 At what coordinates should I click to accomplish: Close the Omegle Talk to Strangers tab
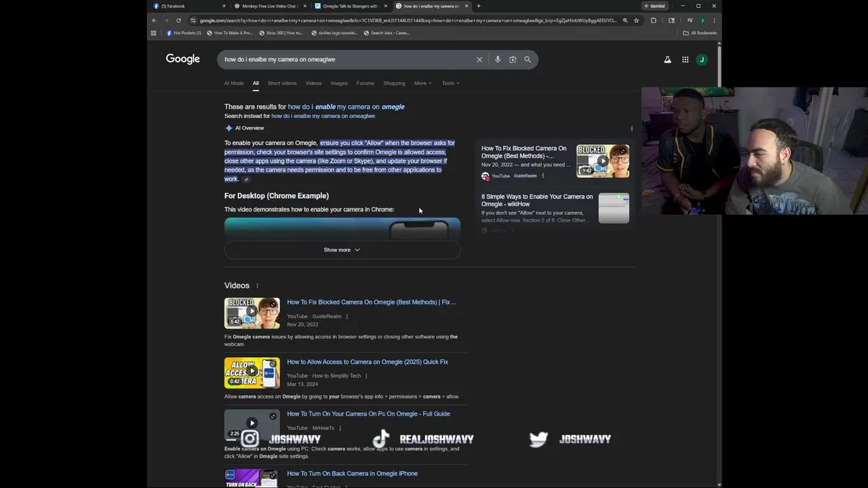(386, 6)
